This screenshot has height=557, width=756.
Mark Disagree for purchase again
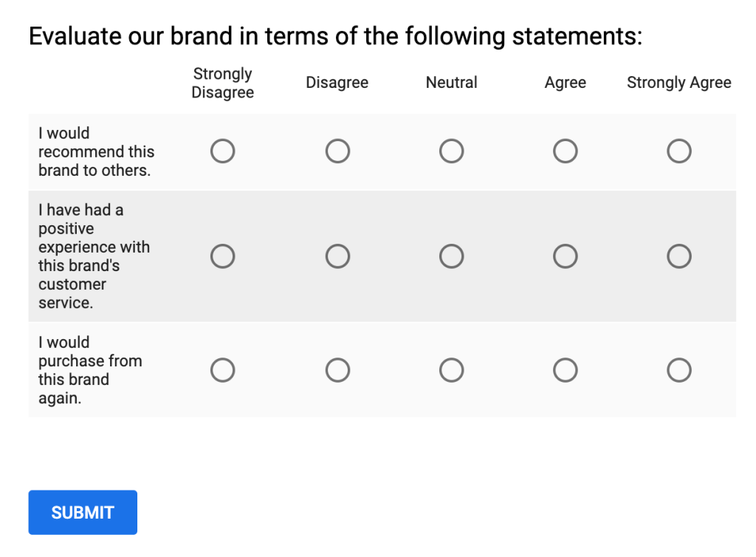[x=337, y=370]
